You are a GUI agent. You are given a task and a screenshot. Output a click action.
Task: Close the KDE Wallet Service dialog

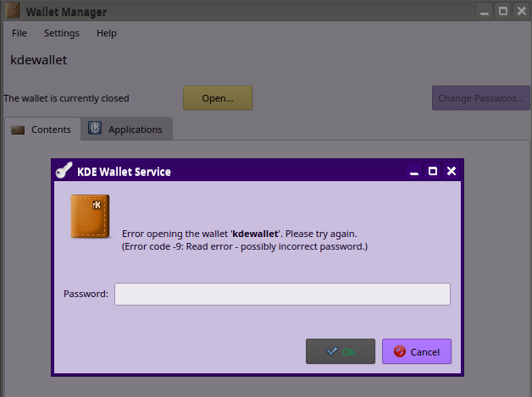click(x=452, y=171)
